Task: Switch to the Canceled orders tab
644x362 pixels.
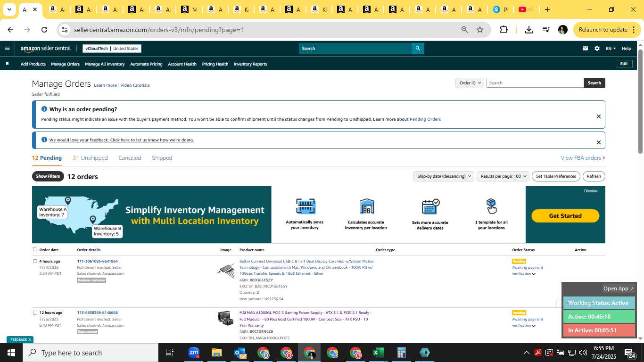Action: pos(130,158)
